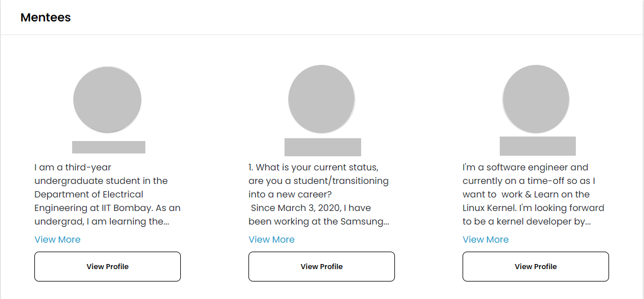This screenshot has width=644, height=299.
Task: Click the 'Linux Kernel. I'm looking forward' line
Action: [x=533, y=208]
